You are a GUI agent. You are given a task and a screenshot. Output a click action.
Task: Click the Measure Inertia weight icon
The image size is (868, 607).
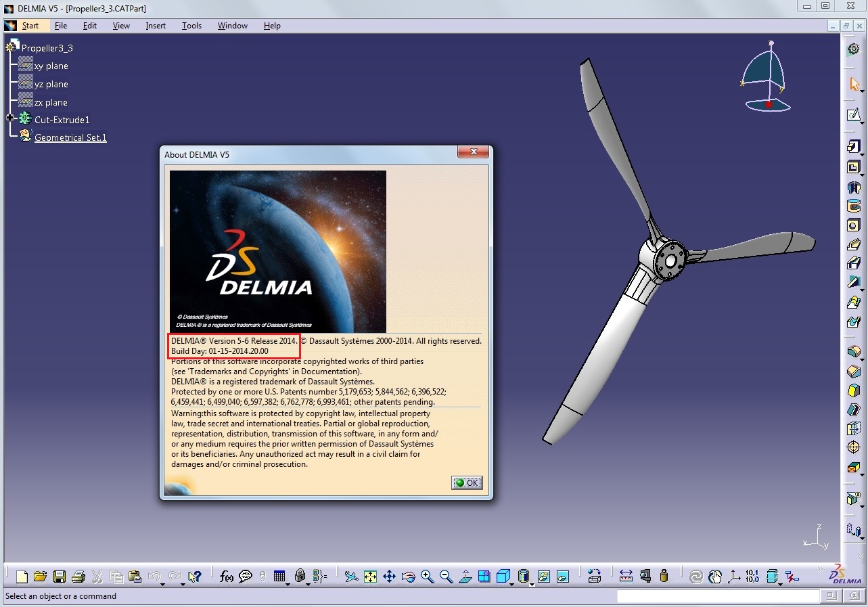pos(664,577)
